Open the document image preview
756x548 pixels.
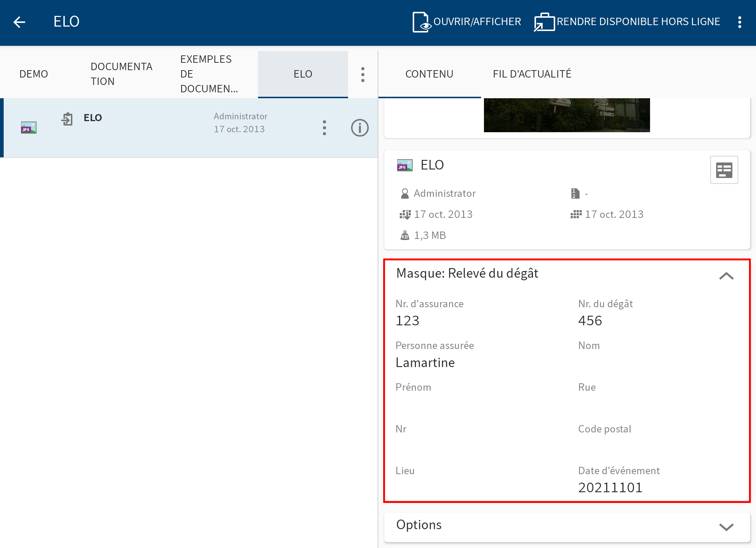pos(567,115)
